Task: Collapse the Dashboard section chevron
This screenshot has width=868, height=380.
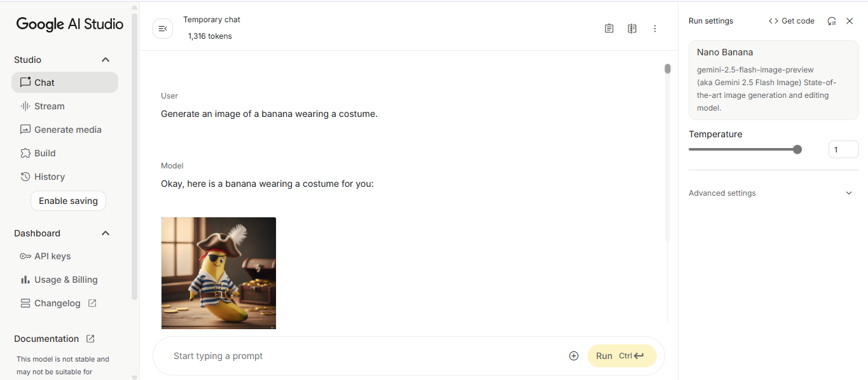Action: click(x=106, y=233)
